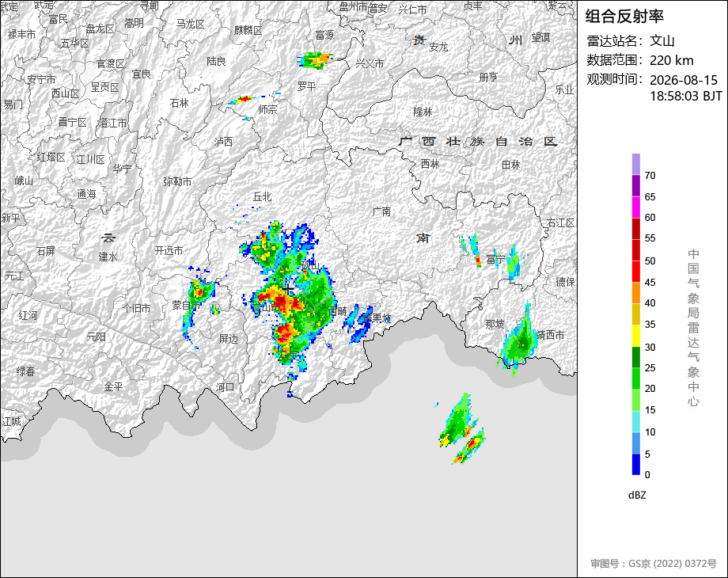Image resolution: width=728 pixels, height=578 pixels.
Task: Click the 富宁 map label
Action: coord(495,259)
